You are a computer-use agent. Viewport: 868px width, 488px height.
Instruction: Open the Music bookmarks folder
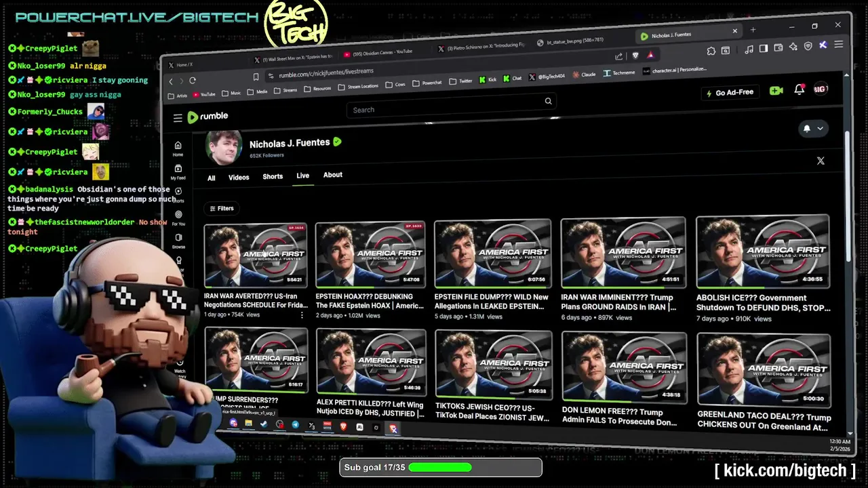[231, 93]
